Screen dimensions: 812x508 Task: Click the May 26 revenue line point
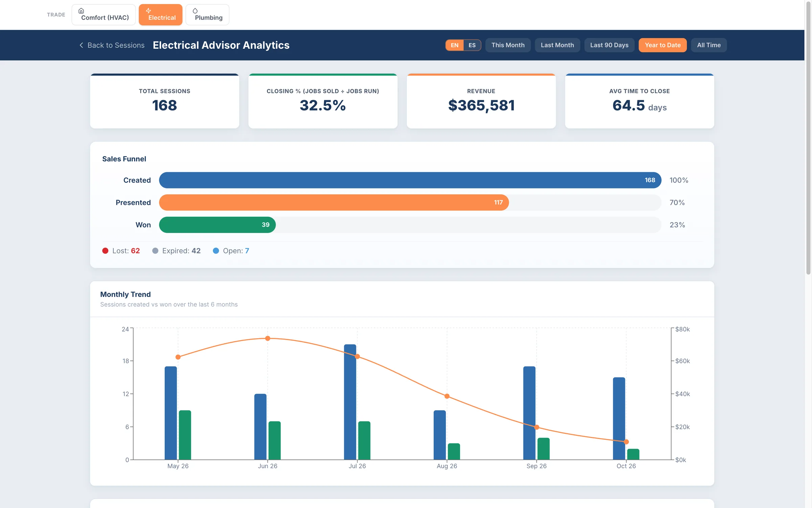(x=178, y=357)
